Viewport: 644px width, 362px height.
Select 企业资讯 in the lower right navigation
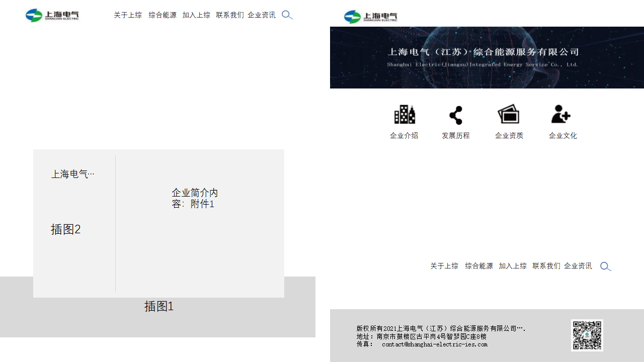pos(578,266)
